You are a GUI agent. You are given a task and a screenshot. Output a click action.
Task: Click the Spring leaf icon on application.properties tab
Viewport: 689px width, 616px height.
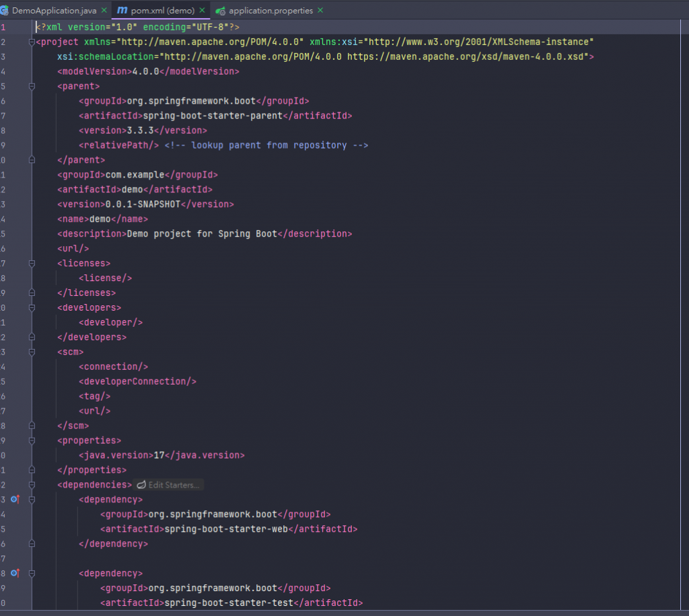221,11
